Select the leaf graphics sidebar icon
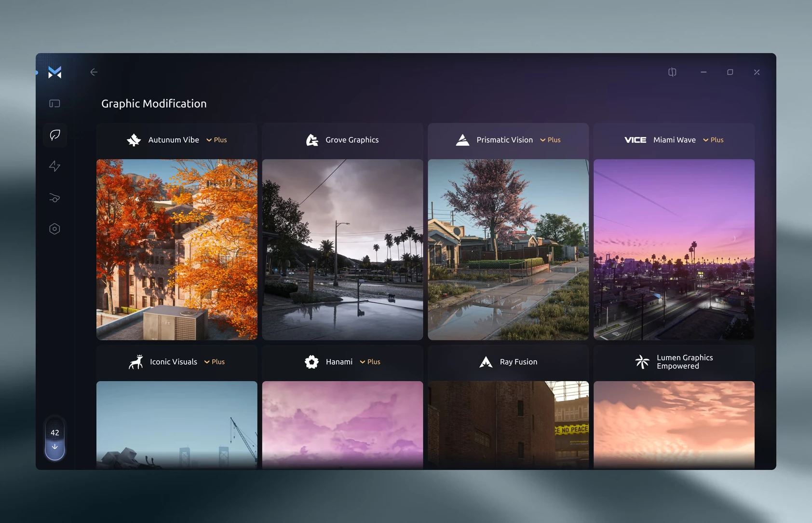The image size is (812, 523). tap(55, 135)
